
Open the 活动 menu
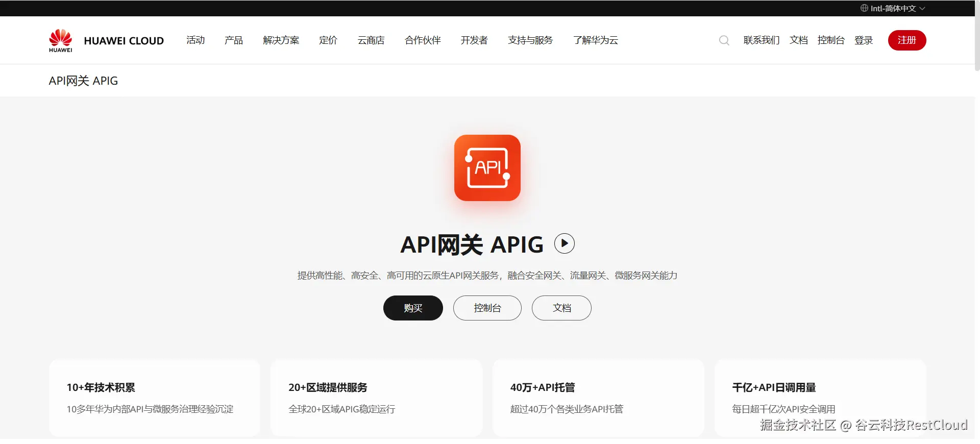coord(195,40)
